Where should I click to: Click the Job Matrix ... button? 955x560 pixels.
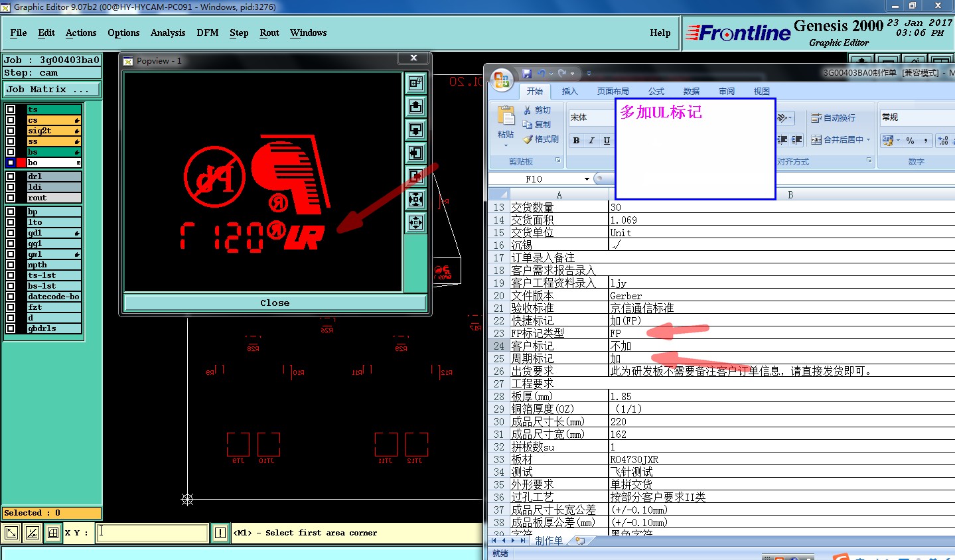coord(52,89)
